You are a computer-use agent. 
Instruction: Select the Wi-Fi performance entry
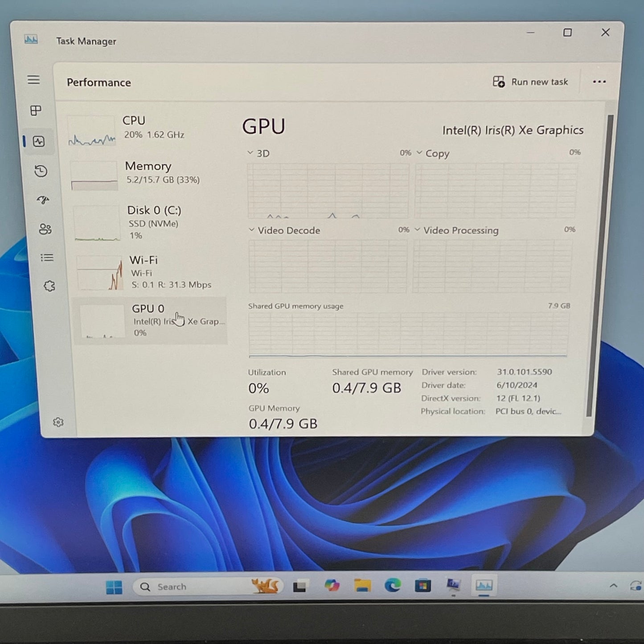(x=152, y=272)
